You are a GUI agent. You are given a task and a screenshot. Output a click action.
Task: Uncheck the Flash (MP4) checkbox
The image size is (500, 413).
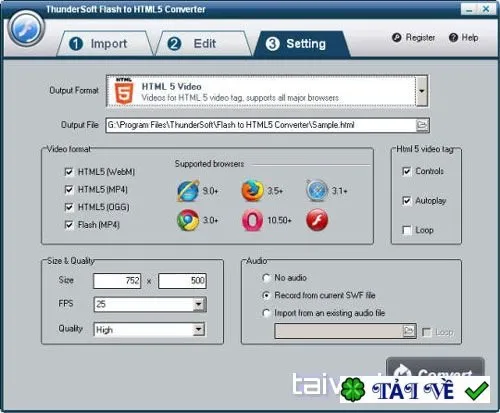coord(69,225)
